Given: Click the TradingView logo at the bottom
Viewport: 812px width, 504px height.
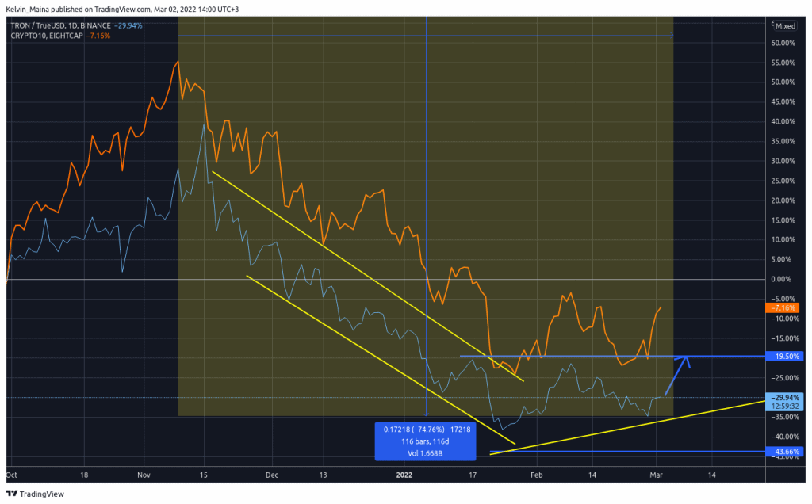Looking at the screenshot, I should (x=35, y=494).
